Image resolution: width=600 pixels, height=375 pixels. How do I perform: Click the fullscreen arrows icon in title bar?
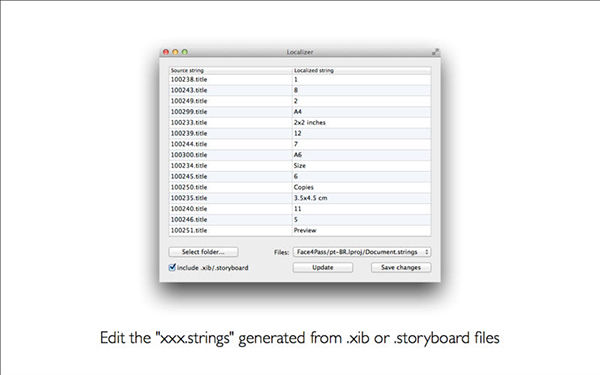435,52
